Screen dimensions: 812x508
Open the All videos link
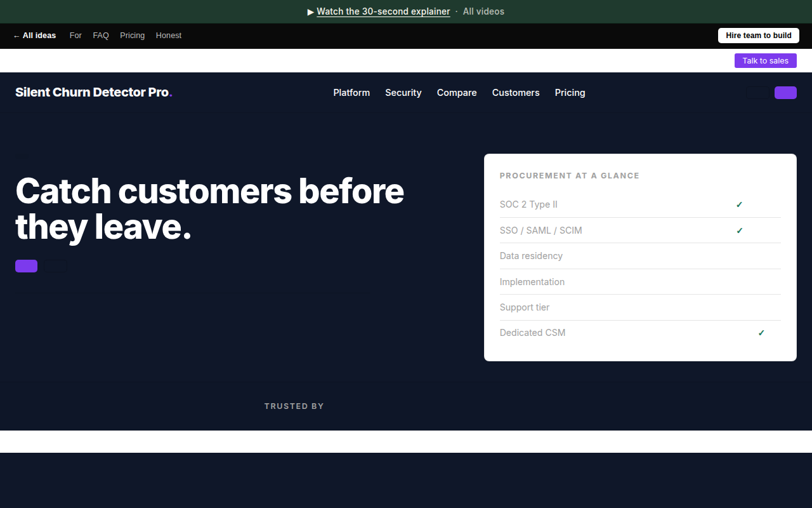tap(483, 11)
